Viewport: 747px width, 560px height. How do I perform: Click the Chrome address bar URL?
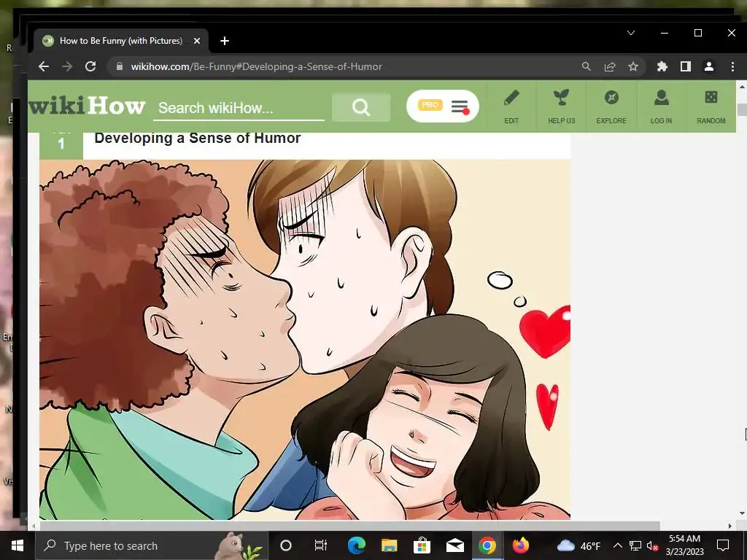pos(256,66)
